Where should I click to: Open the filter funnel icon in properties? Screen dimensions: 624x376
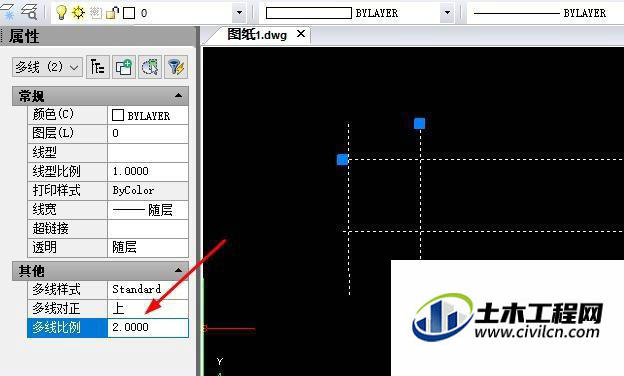[176, 67]
